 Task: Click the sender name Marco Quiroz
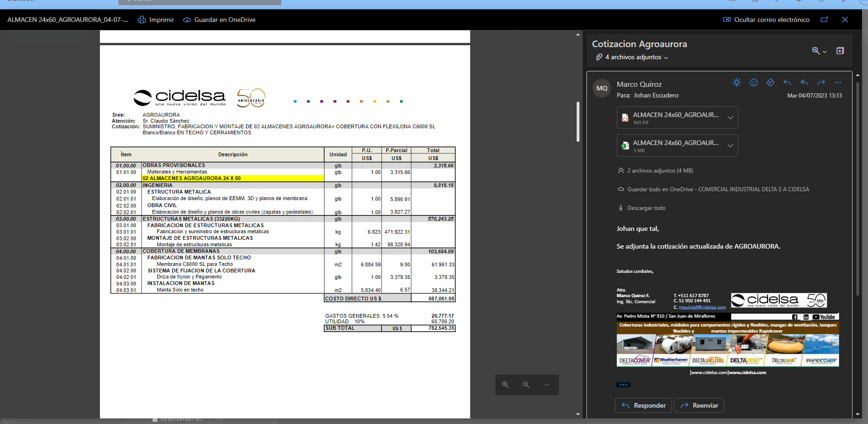tap(639, 84)
